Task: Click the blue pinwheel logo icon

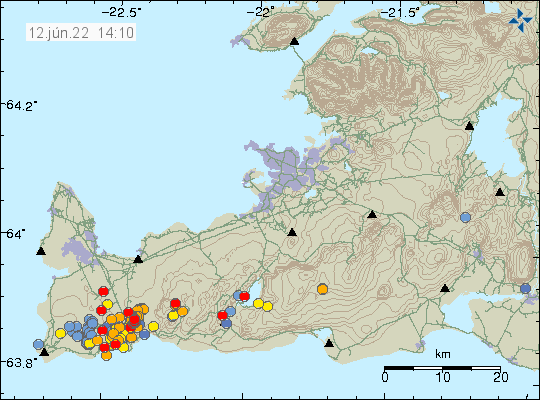Action: click(x=520, y=20)
